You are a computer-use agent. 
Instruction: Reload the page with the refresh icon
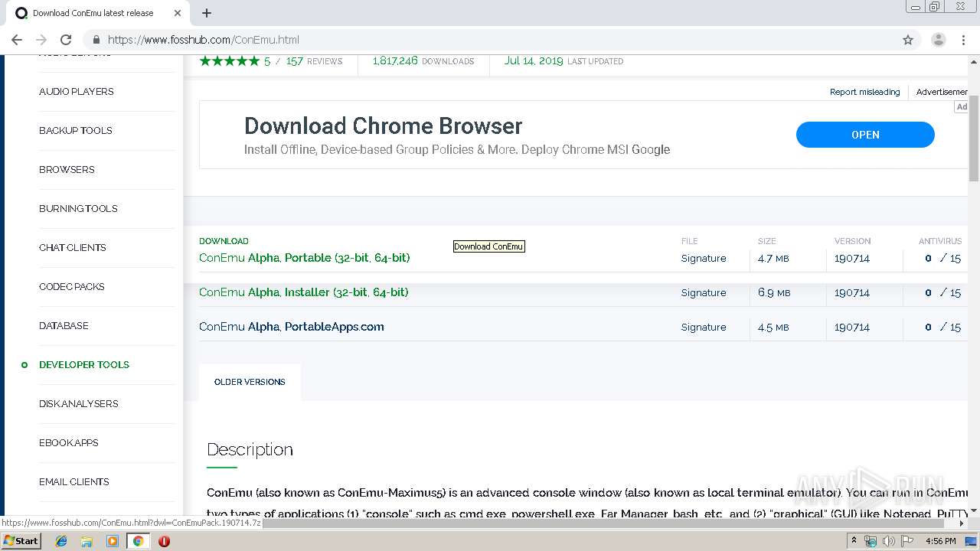(x=66, y=40)
